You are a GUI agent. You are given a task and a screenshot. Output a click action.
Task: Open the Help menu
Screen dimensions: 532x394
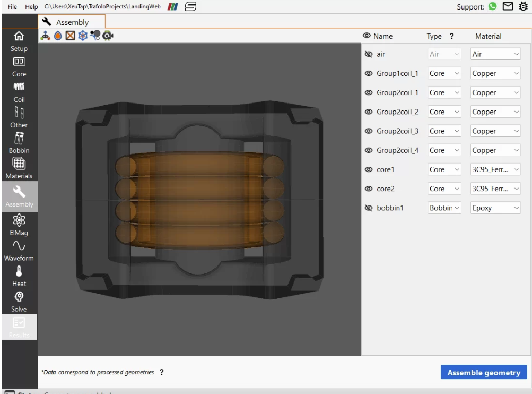point(32,7)
